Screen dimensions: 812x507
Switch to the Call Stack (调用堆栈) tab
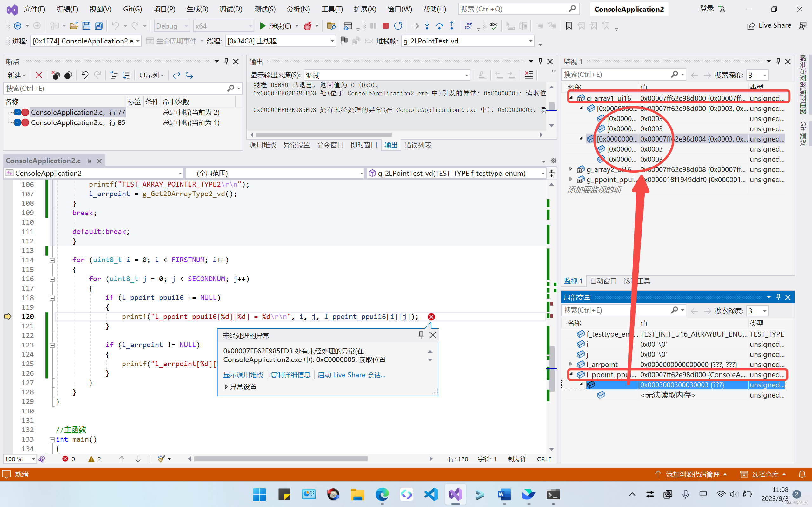(x=263, y=145)
